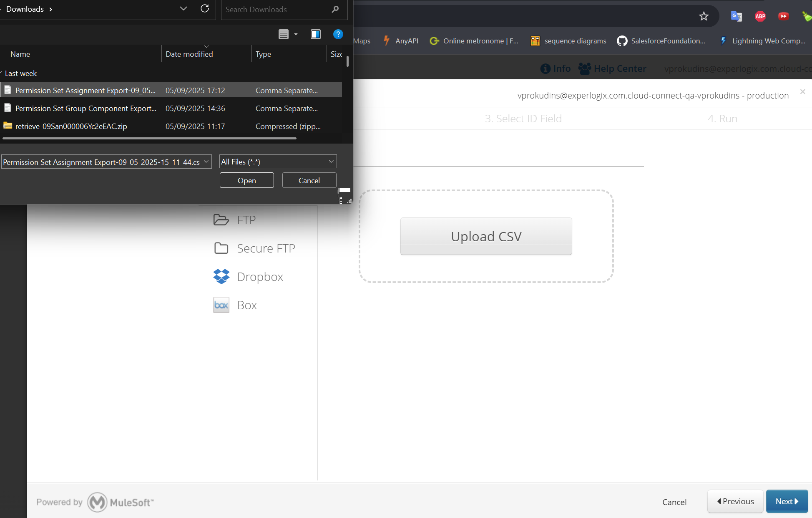Bookmark this page with the star icon
812x518 pixels.
(704, 16)
